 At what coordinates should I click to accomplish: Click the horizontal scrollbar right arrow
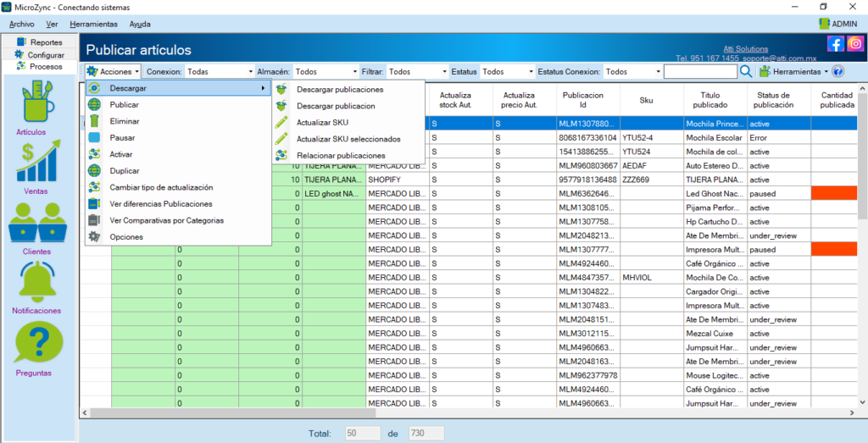pos(851,413)
